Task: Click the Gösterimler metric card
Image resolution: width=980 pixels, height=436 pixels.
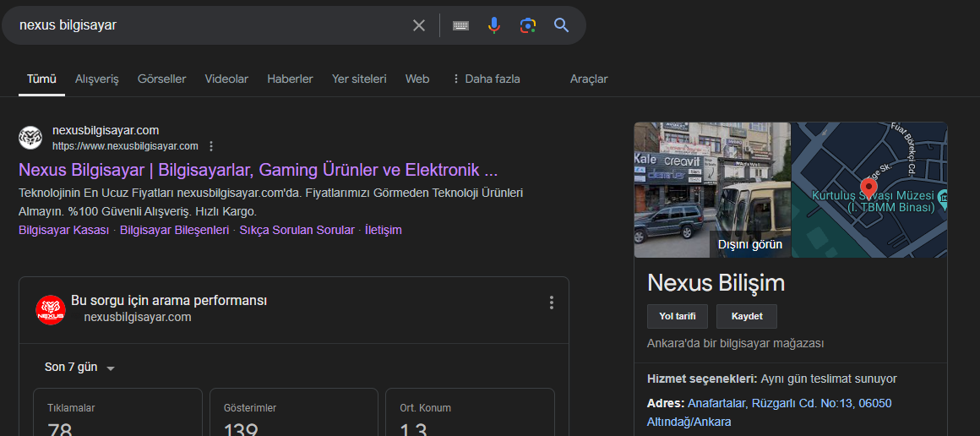Action: (x=294, y=411)
